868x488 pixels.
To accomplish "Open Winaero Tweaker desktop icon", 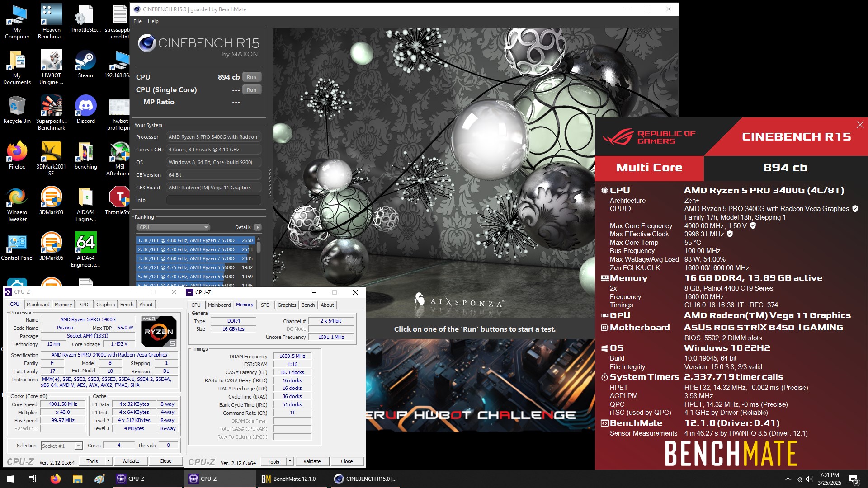I will tap(17, 204).
